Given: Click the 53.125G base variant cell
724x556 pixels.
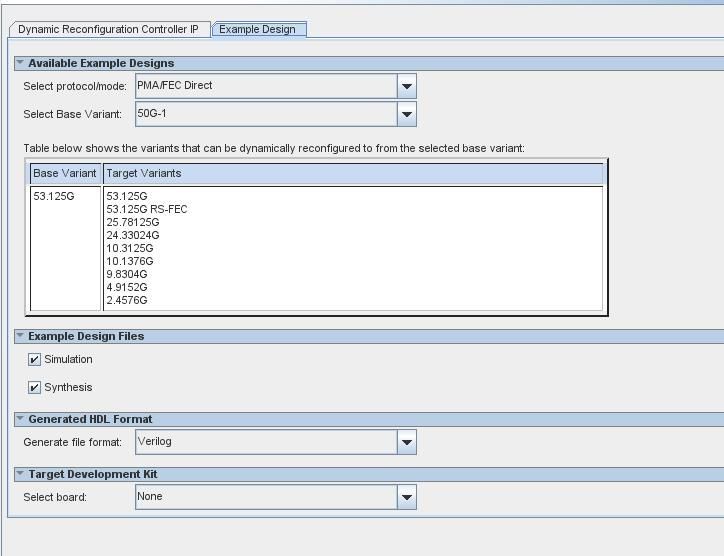Looking at the screenshot, I should [54, 197].
